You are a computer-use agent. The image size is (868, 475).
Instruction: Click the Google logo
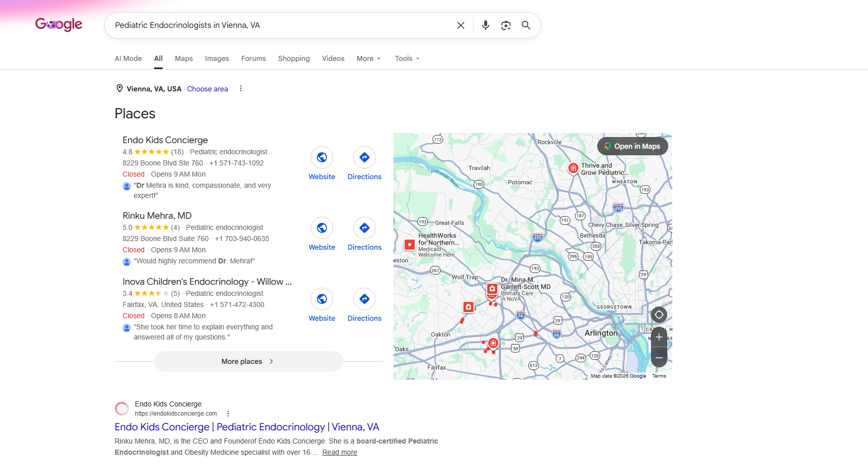click(x=59, y=24)
